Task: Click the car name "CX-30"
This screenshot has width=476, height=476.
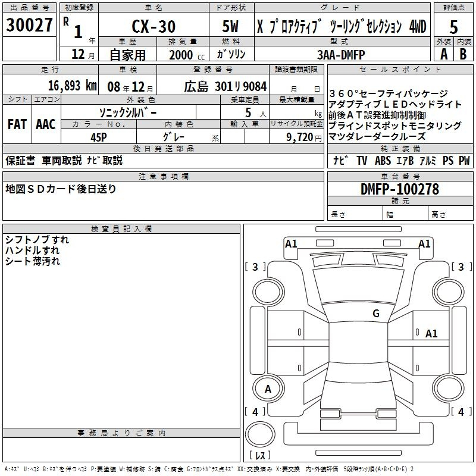Action: pyautogui.click(x=154, y=26)
